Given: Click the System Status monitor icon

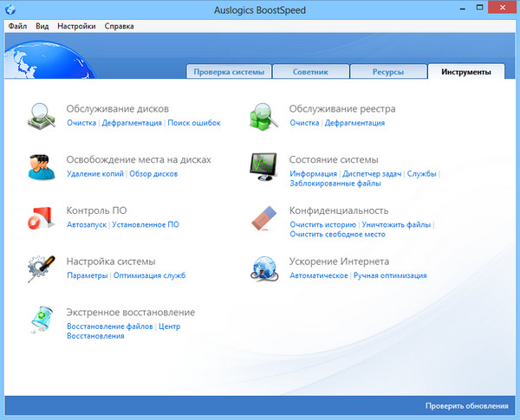Looking at the screenshot, I should point(264,165).
